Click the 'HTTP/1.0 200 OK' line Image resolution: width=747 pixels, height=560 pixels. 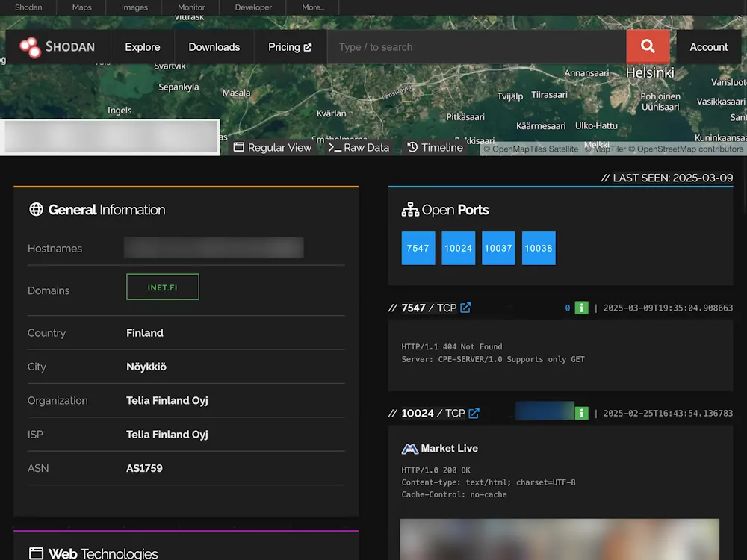436,470
